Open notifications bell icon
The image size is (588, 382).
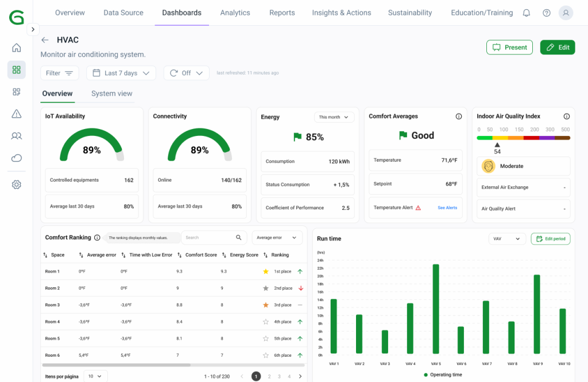tap(526, 13)
